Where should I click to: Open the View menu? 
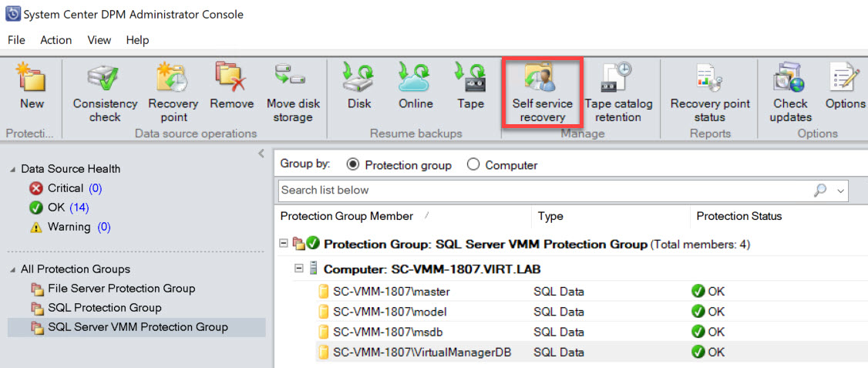point(99,40)
